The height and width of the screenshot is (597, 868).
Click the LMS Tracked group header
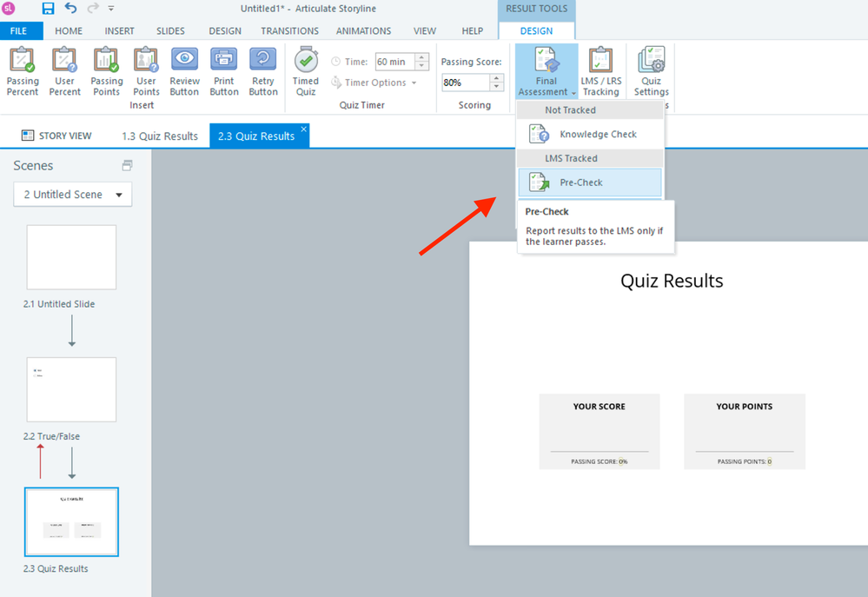590,158
